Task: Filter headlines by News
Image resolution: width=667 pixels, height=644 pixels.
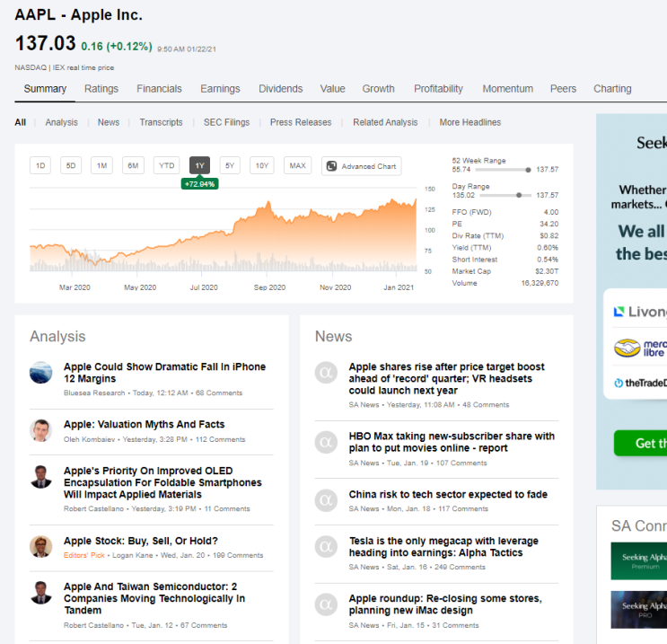Action: coord(109,122)
